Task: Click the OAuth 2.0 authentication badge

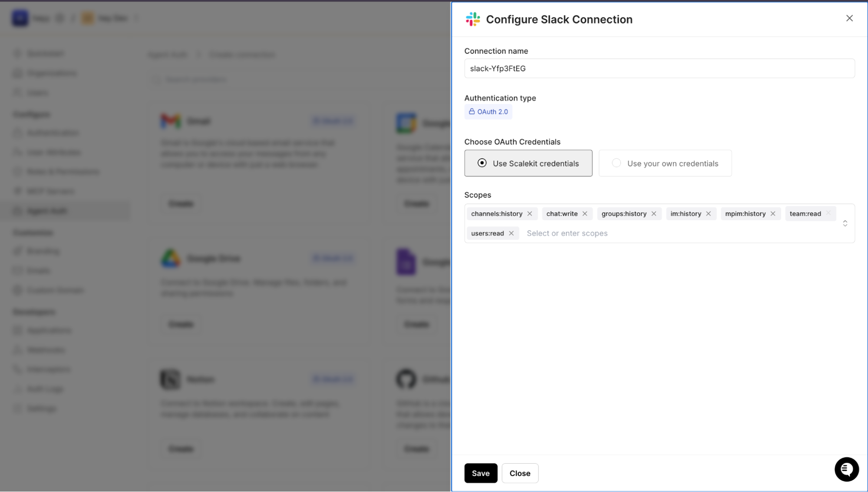Action: [488, 112]
